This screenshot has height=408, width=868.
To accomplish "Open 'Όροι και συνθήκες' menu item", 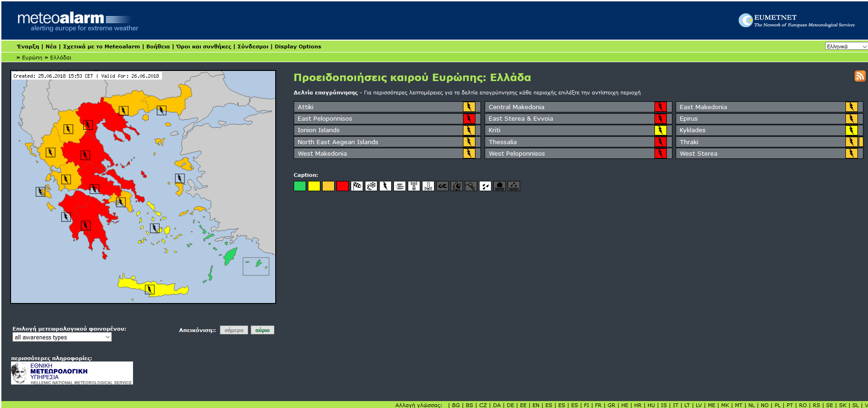I will 204,47.
